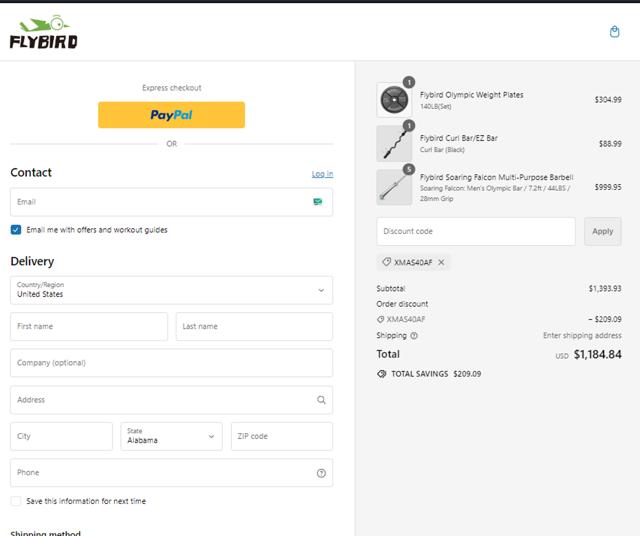Focus the Phone input field
This screenshot has width=640, height=536.
coord(171,473)
